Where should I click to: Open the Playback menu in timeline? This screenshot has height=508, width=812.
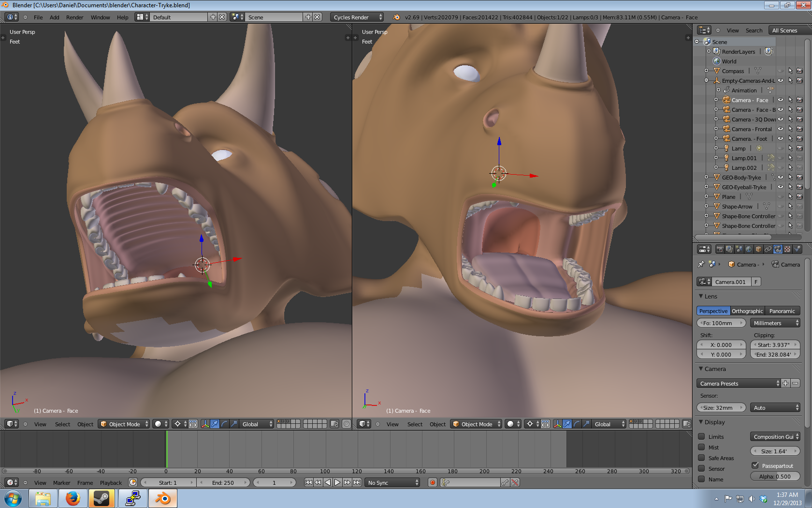[111, 482]
